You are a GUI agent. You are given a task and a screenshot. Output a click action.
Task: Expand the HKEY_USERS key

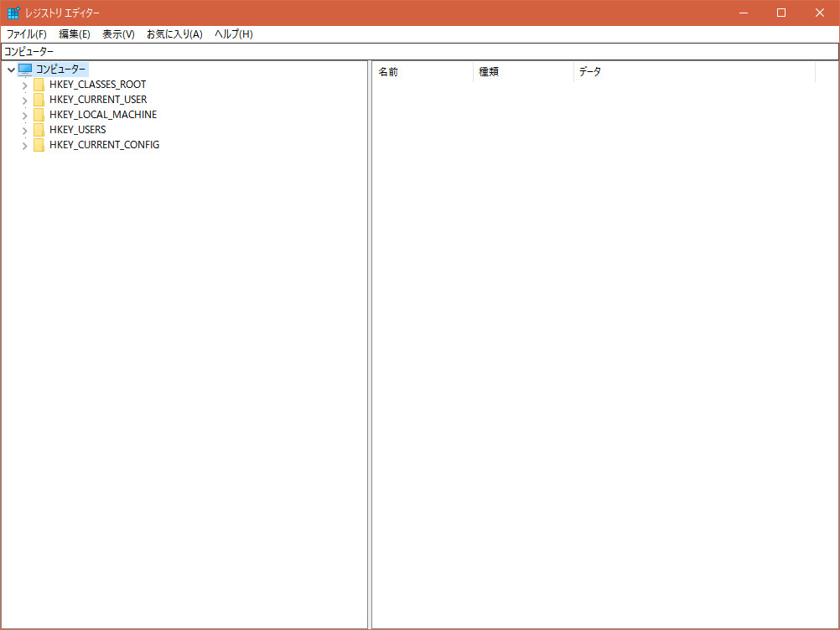pyautogui.click(x=24, y=131)
